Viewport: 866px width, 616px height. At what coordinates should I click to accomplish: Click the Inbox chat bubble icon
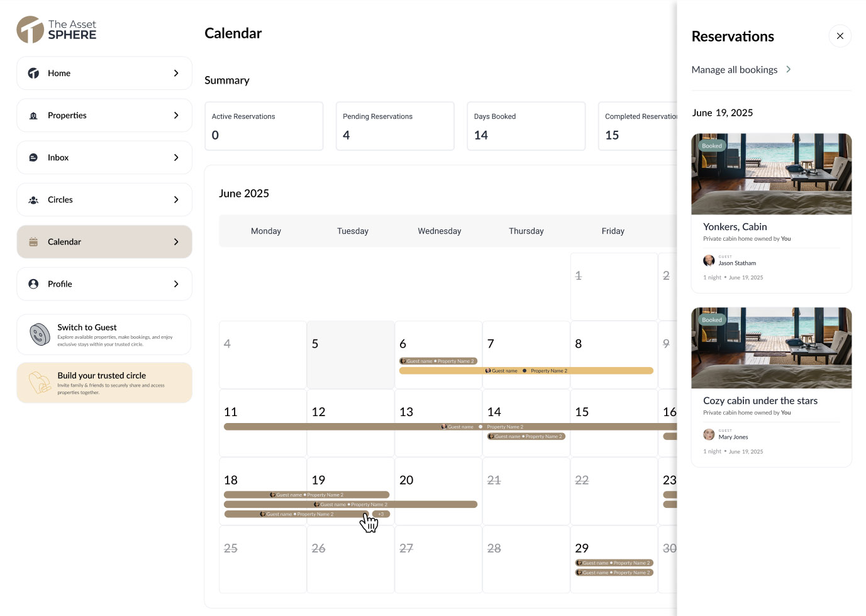pyautogui.click(x=33, y=158)
